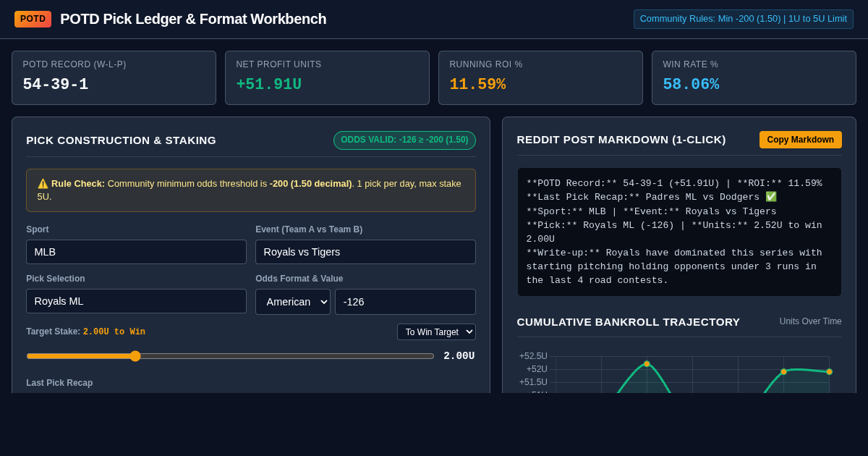Image resolution: width=868 pixels, height=456 pixels.
Task: Click the POTD logo badge
Action: click(33, 19)
